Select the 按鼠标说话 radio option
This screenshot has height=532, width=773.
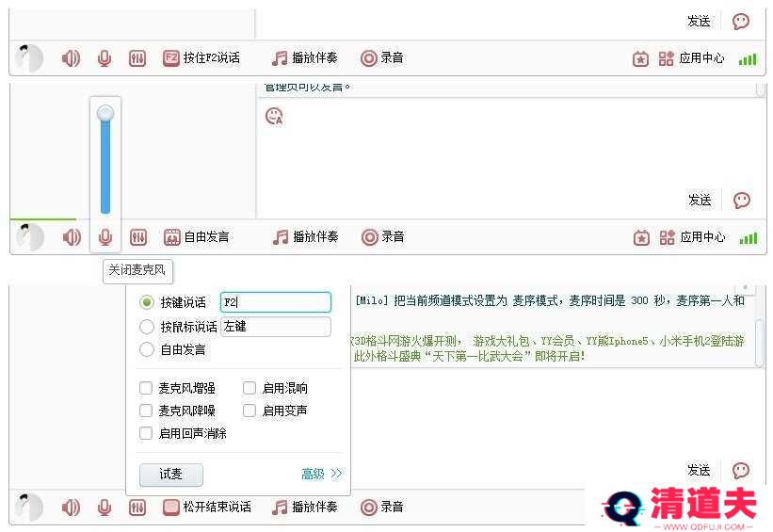147,327
